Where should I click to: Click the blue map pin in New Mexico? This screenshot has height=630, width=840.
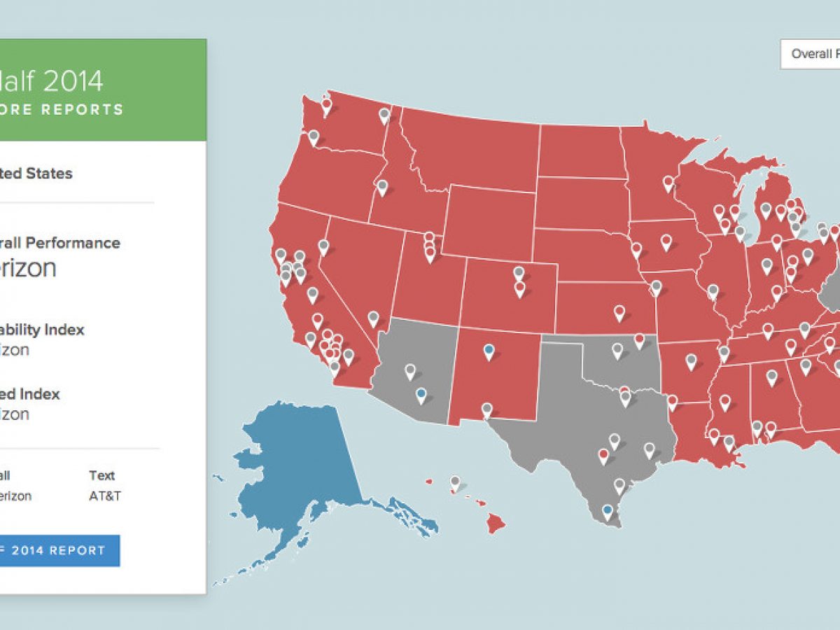point(489,351)
